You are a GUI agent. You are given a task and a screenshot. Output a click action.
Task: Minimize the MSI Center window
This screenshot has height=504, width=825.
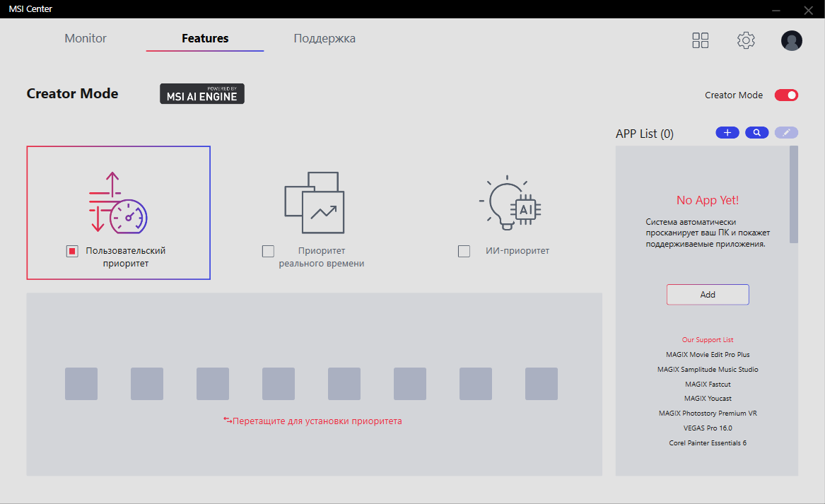point(776,10)
